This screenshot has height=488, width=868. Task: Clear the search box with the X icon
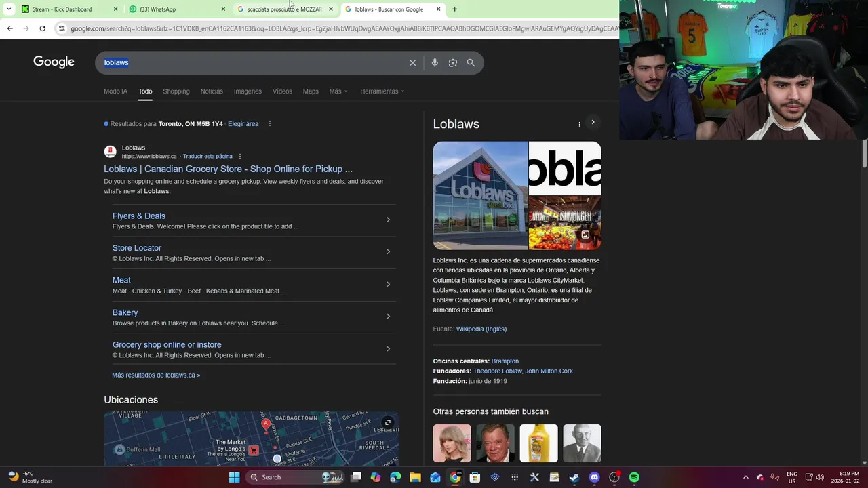412,62
